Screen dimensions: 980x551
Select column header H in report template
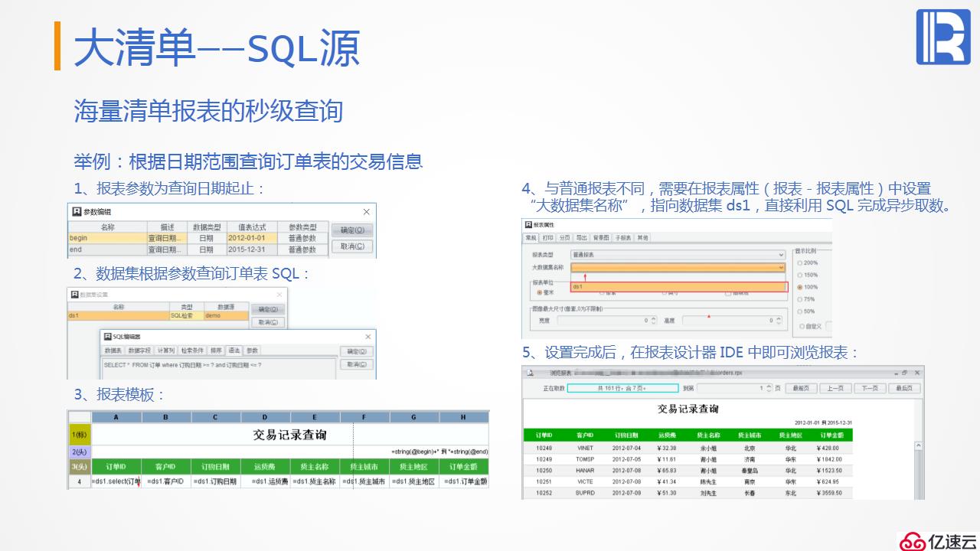(x=464, y=417)
